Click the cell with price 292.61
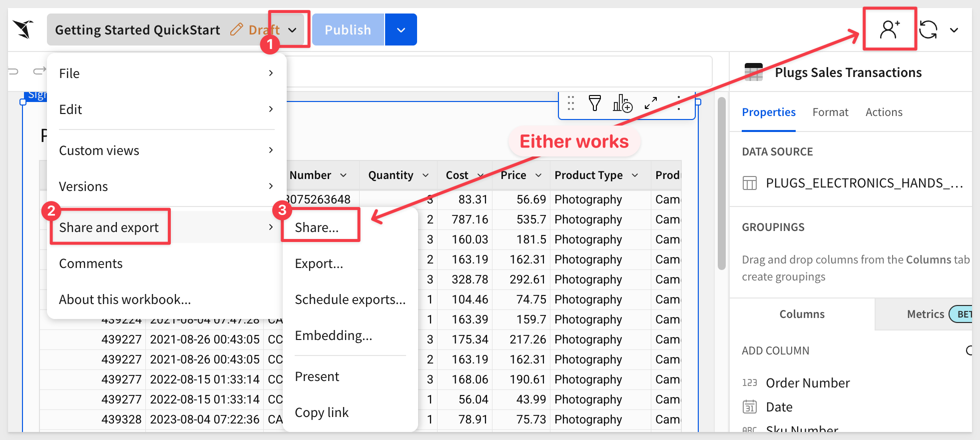This screenshot has height=440, width=980. click(521, 279)
